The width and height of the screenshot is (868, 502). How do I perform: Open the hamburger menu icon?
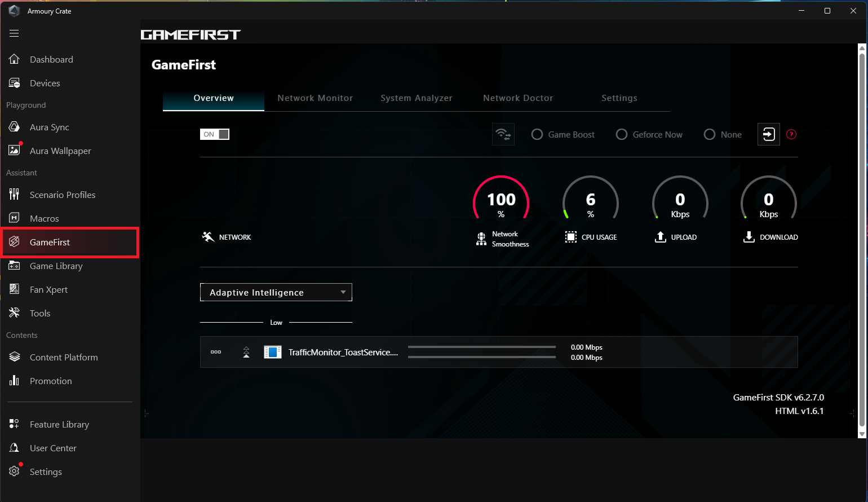click(x=14, y=33)
